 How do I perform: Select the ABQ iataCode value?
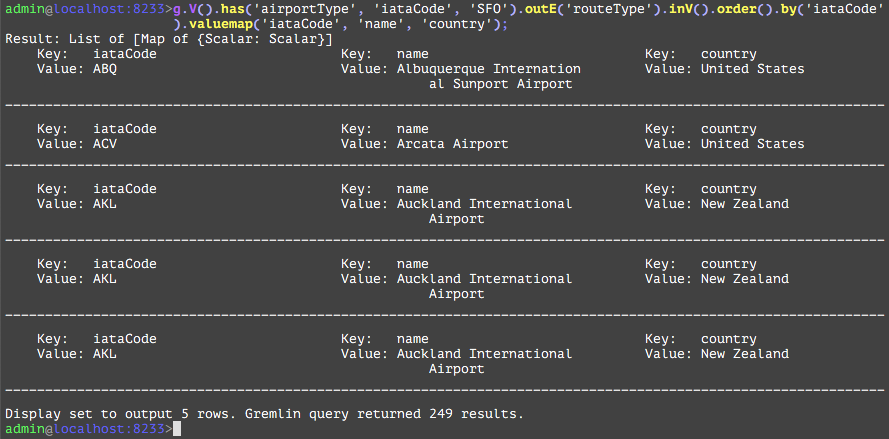104,69
